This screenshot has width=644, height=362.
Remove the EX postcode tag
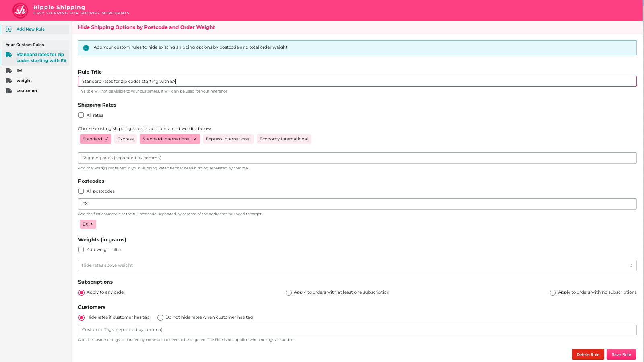[92, 224]
